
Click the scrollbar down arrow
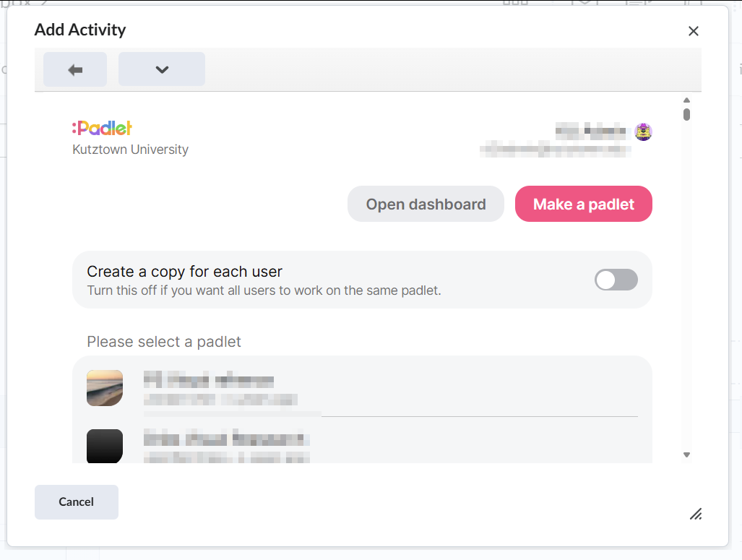(x=686, y=455)
